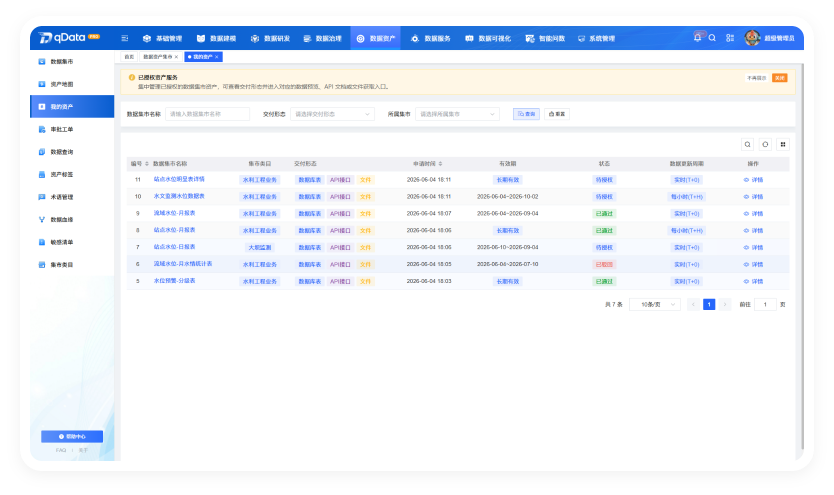Open the 数据可视化 top menu

488,38
